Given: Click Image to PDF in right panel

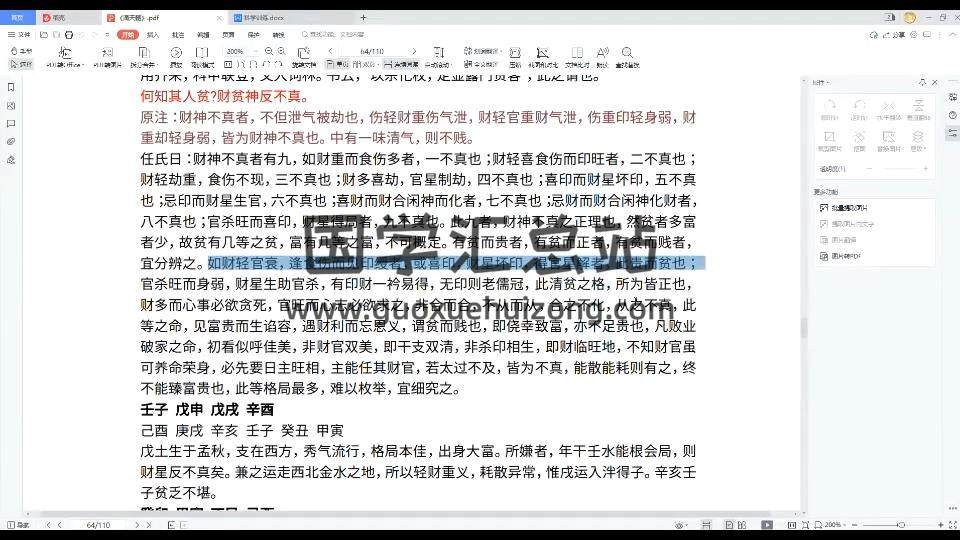Looking at the screenshot, I should [x=844, y=256].
